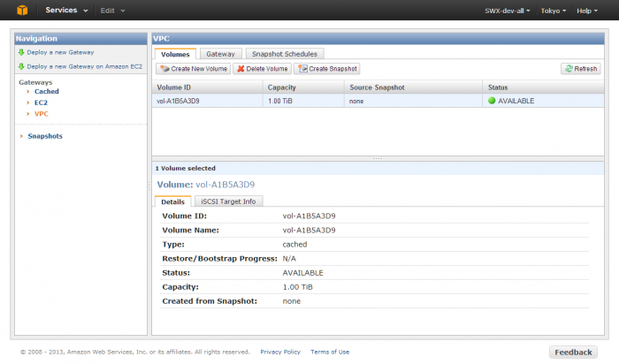
Task: Open the Help dropdown menu
Action: (x=587, y=11)
